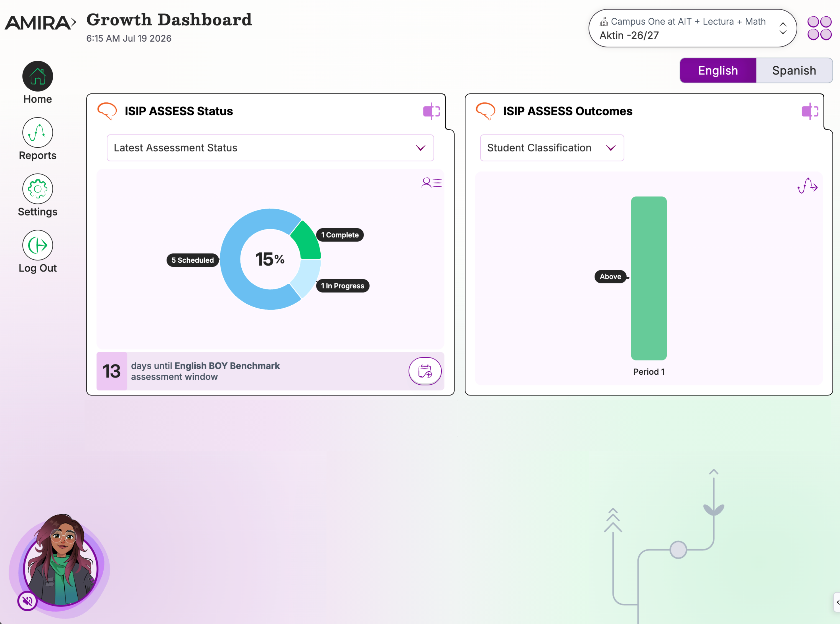Open the Student Classification dropdown
Image resolution: width=840 pixels, height=624 pixels.
[552, 148]
